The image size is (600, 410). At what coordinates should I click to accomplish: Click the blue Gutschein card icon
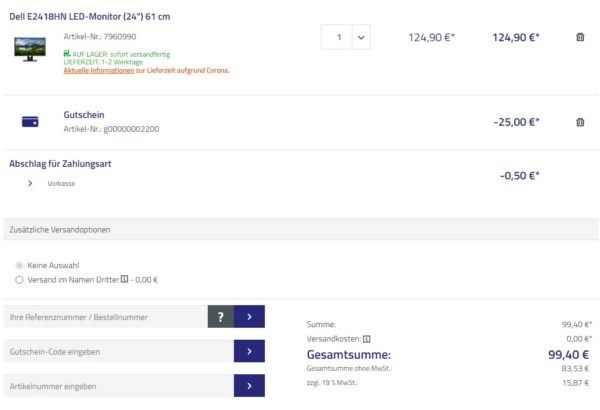pyautogui.click(x=30, y=122)
